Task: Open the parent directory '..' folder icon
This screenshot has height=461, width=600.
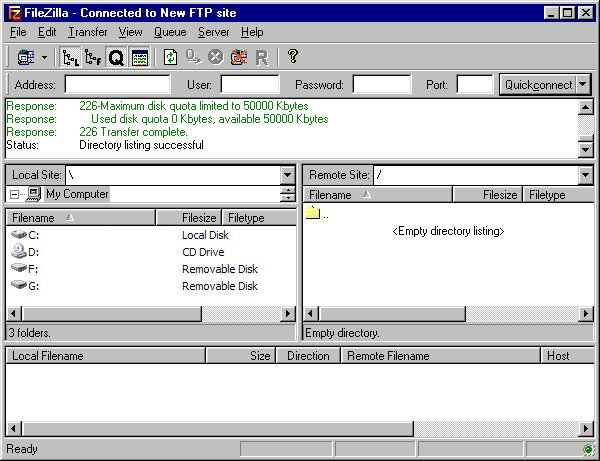Action: (x=313, y=212)
